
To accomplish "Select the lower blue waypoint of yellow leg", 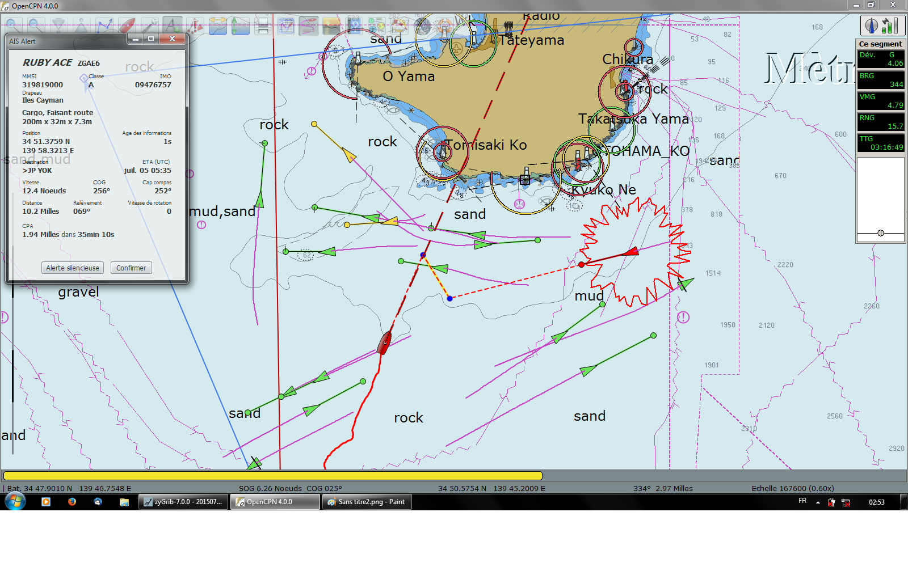I will pos(449,298).
